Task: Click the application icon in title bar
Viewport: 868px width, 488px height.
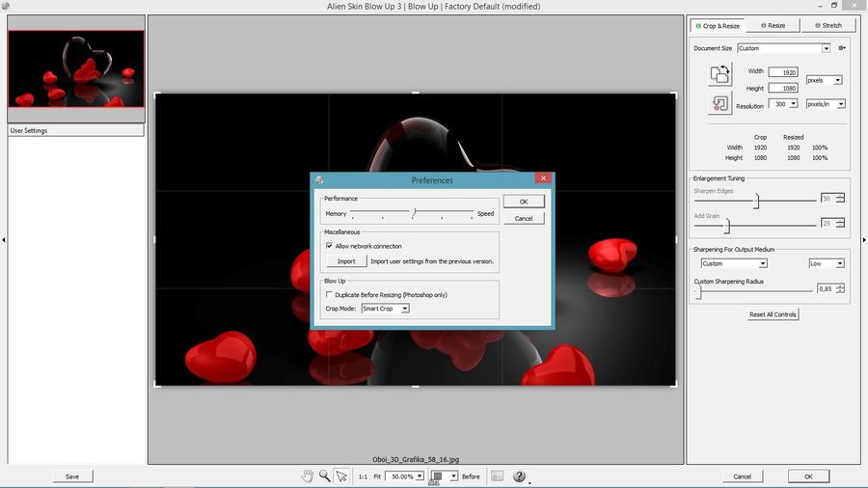Action: coord(6,6)
